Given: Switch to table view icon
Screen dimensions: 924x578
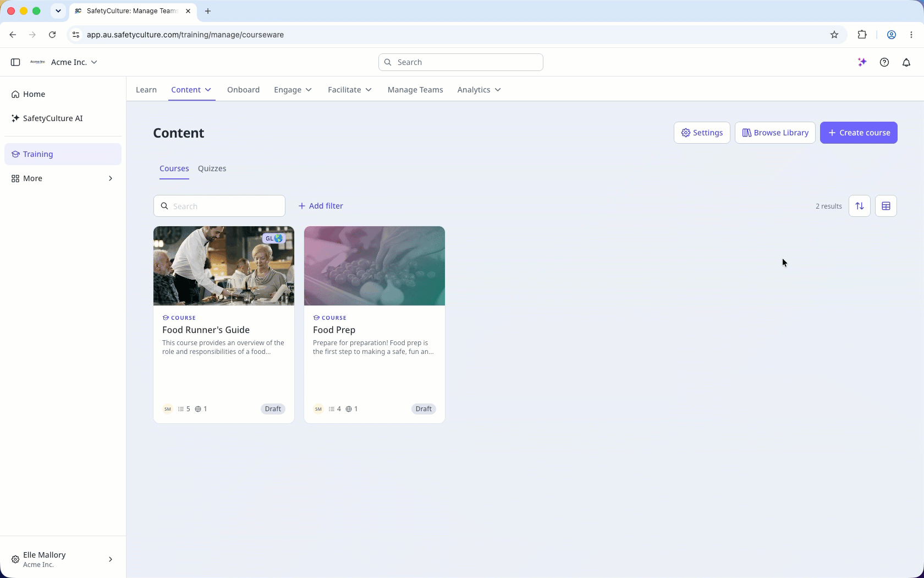Looking at the screenshot, I should (x=886, y=206).
